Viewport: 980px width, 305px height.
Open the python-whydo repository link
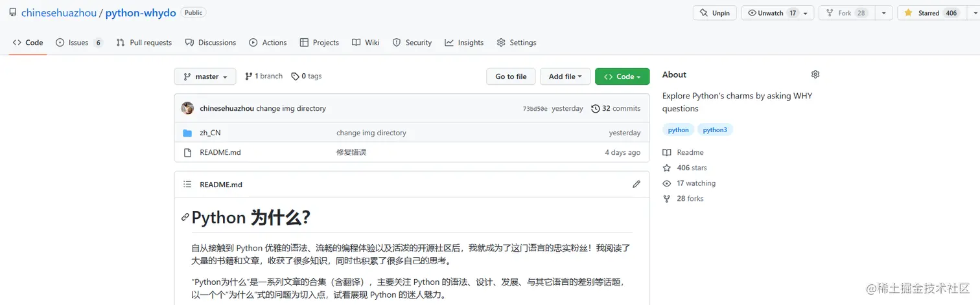click(x=141, y=13)
